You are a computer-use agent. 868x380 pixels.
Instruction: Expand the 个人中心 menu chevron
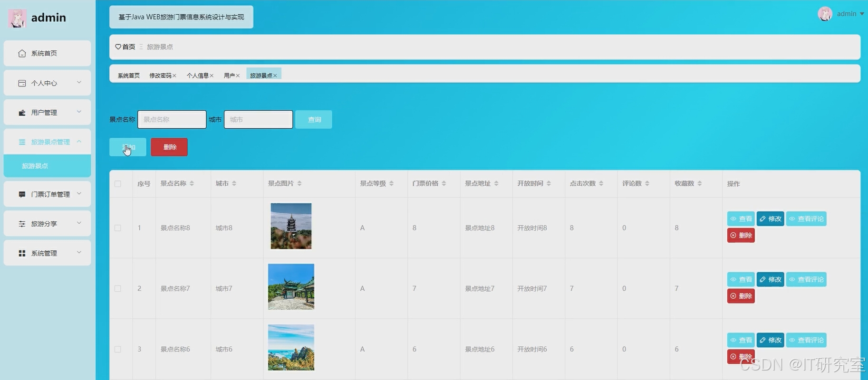(79, 83)
